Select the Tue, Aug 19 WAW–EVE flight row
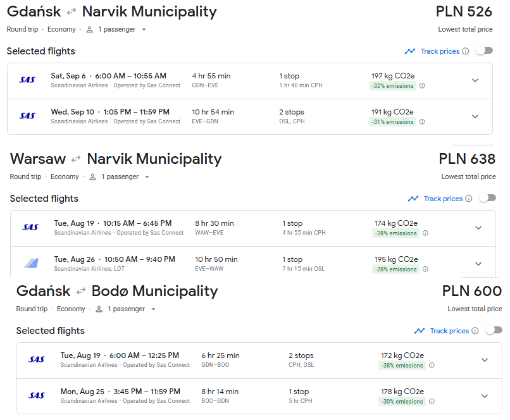 [x=253, y=228]
